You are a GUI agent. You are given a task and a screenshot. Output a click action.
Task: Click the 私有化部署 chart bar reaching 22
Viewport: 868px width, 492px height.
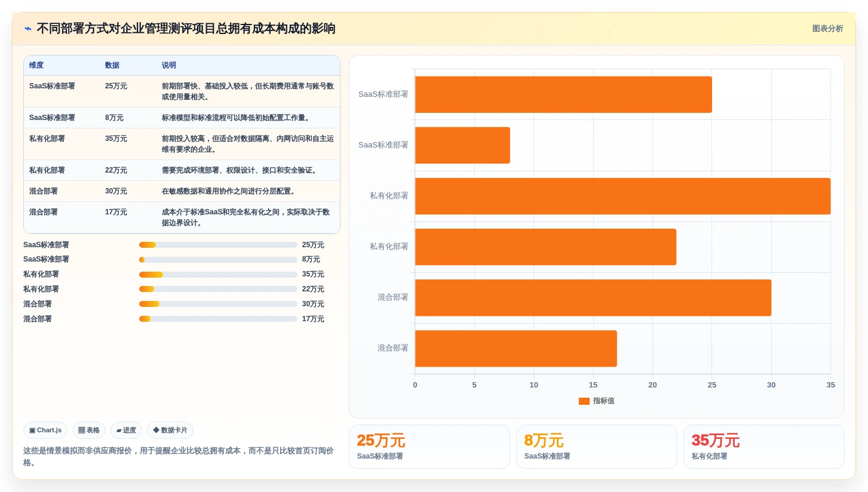tap(545, 247)
